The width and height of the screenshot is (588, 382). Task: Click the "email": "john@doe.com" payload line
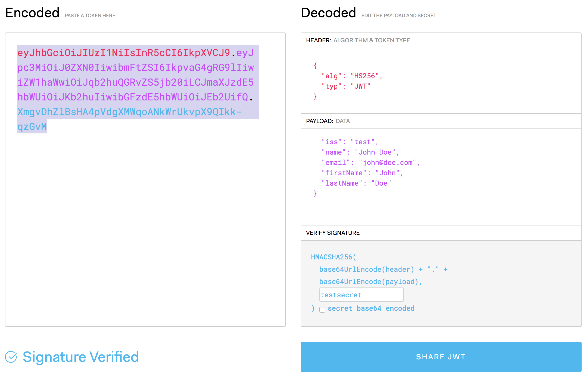pos(370,163)
